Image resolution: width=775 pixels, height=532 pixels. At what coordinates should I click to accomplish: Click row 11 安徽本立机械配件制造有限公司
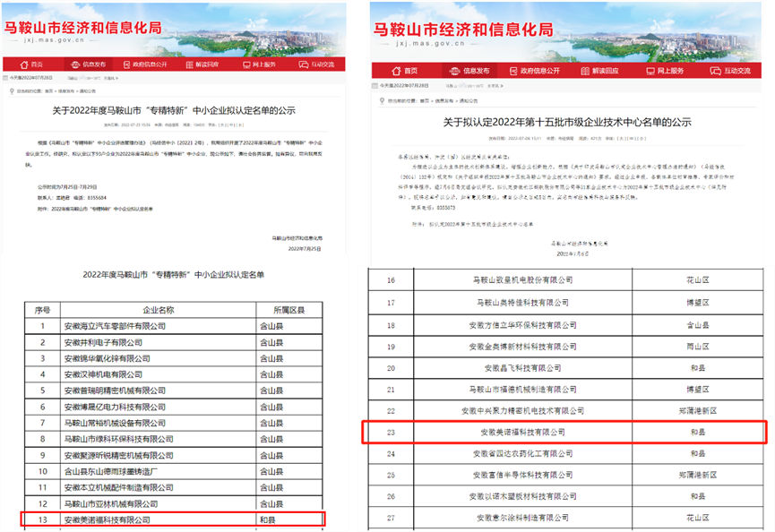tap(174, 487)
